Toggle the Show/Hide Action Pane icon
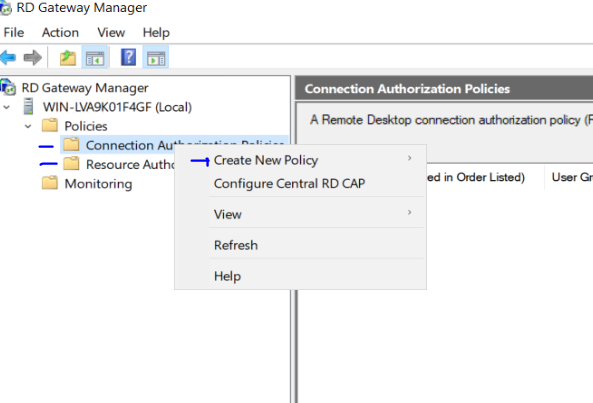The width and height of the screenshot is (593, 403). click(x=156, y=58)
